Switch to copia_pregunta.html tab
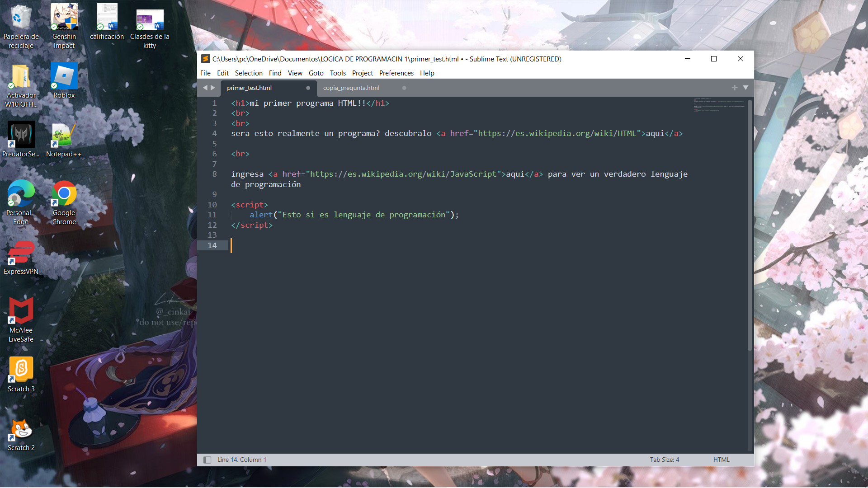 pos(351,88)
